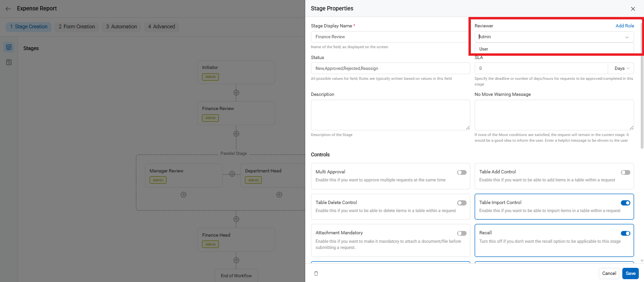Click the Stage Display Name field

(390, 37)
